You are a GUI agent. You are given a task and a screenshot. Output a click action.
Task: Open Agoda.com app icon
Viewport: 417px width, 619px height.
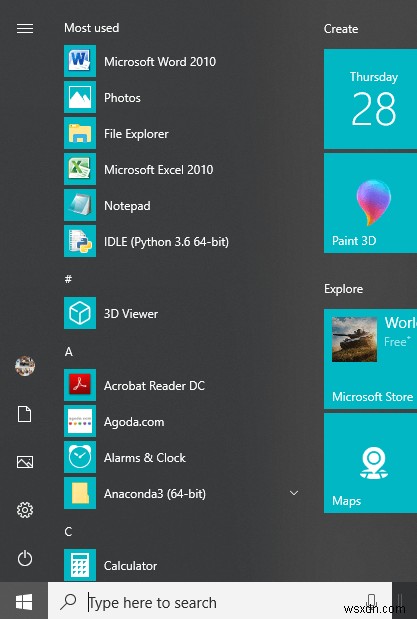click(x=80, y=421)
